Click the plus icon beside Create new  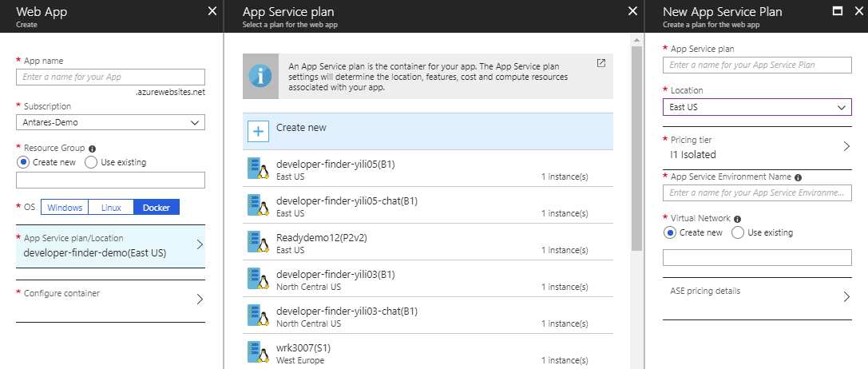[259, 131]
